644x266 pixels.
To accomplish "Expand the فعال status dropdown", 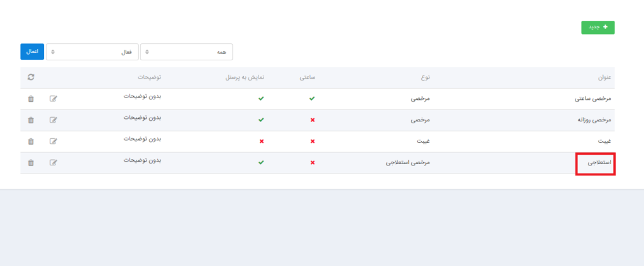I will tap(92, 52).
